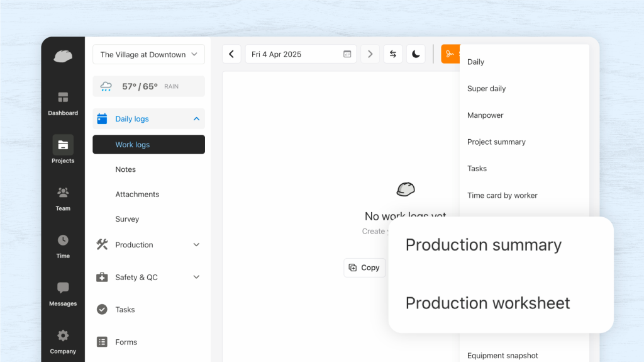This screenshot has height=362, width=644.
Task: Select the Projects folder icon
Action: 63,145
